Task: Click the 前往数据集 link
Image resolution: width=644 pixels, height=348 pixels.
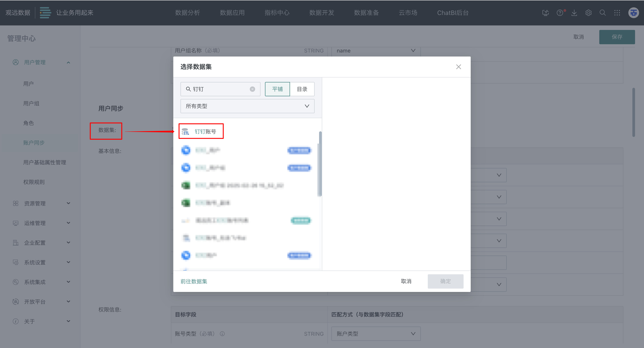Action: (x=194, y=281)
